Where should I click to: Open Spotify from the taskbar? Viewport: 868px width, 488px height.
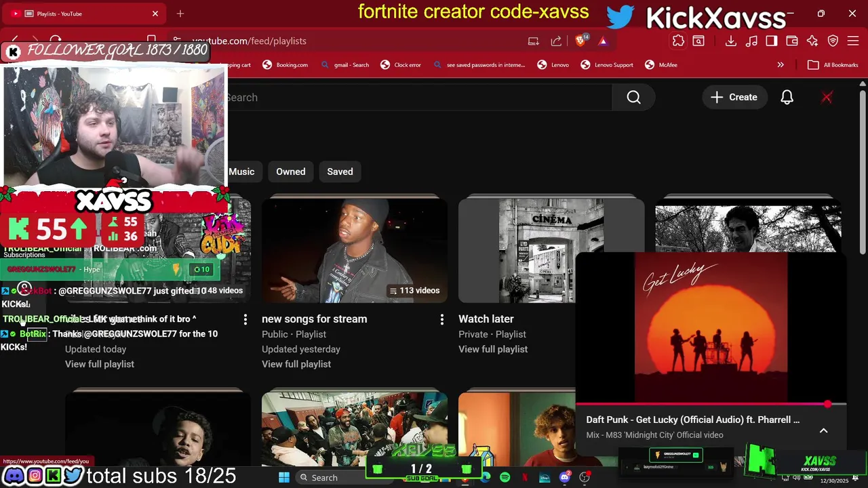point(505,477)
